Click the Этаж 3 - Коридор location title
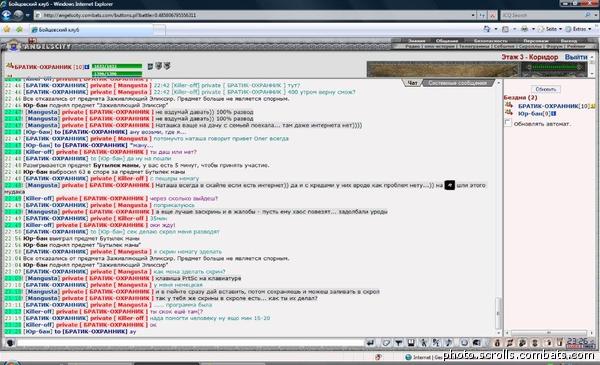The height and width of the screenshot is (365, 600). click(x=530, y=57)
